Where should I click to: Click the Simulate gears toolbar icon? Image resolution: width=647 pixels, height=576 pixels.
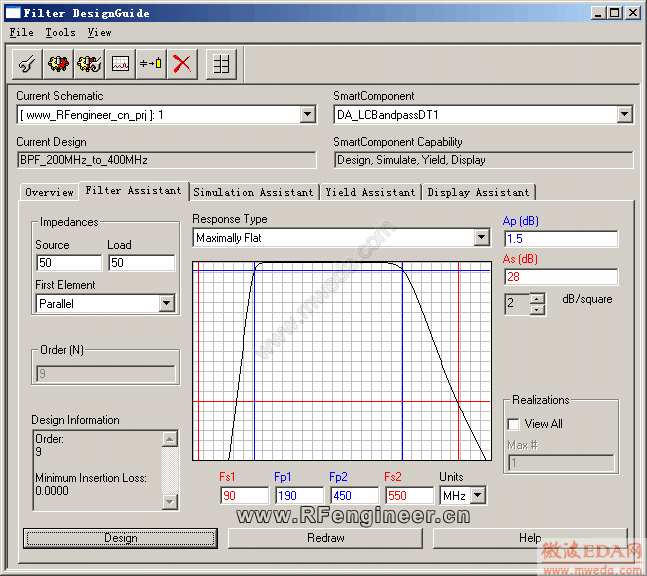(x=58, y=64)
